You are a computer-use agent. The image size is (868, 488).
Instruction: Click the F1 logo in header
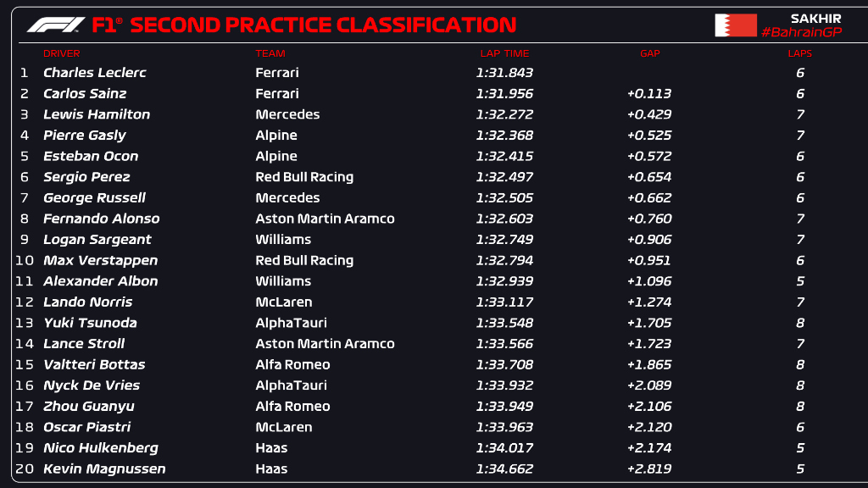55,25
